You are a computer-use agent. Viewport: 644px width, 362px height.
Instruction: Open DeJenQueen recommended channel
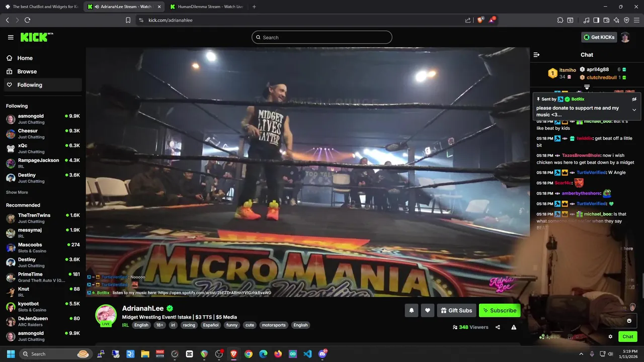point(43,321)
